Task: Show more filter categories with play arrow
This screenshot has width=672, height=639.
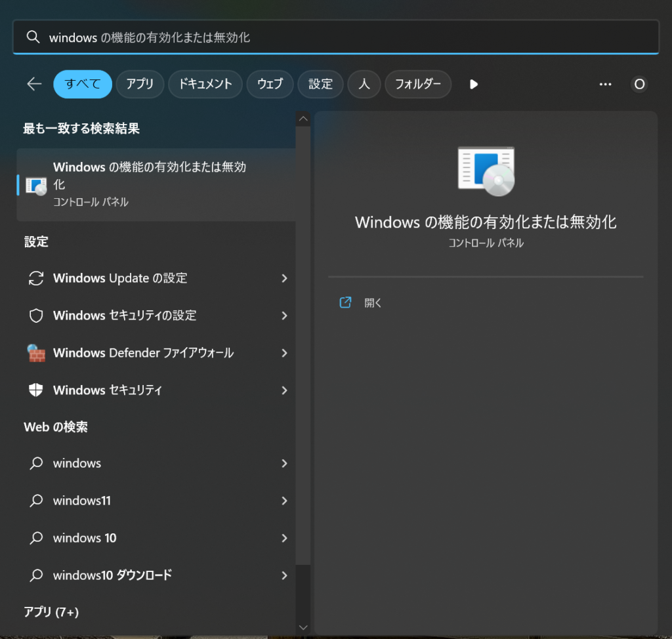Action: [474, 84]
